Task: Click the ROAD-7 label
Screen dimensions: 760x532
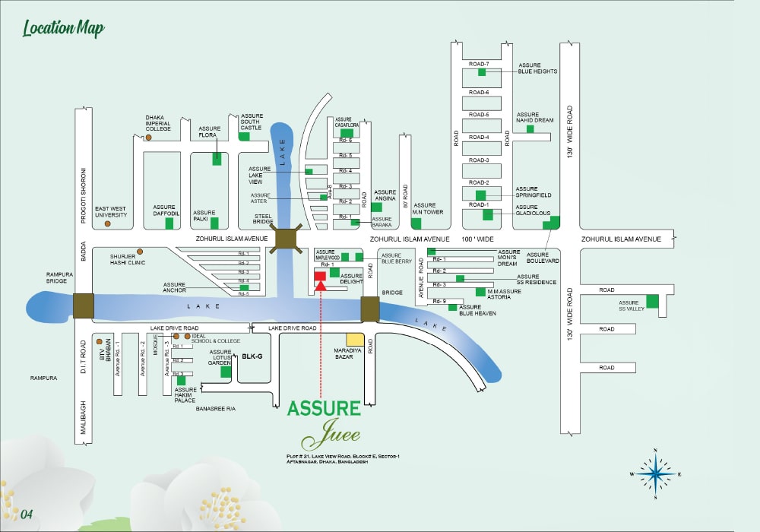Action: (479, 64)
